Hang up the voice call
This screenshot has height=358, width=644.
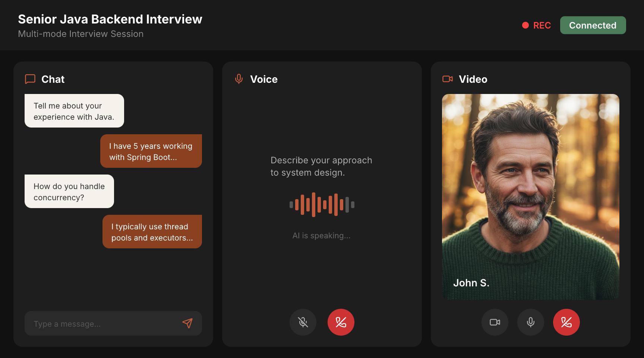(341, 322)
